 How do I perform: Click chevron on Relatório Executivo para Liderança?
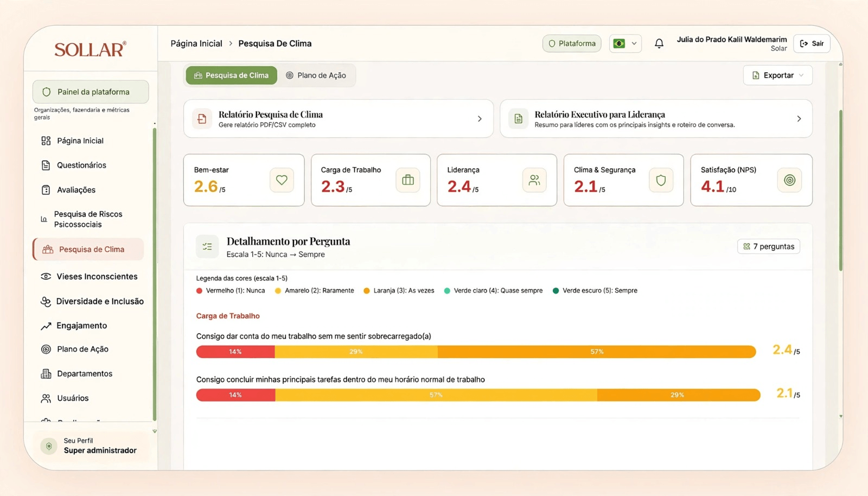click(x=799, y=118)
